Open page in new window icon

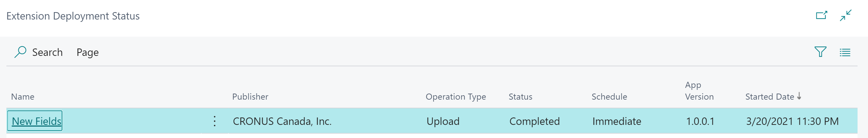tap(821, 15)
